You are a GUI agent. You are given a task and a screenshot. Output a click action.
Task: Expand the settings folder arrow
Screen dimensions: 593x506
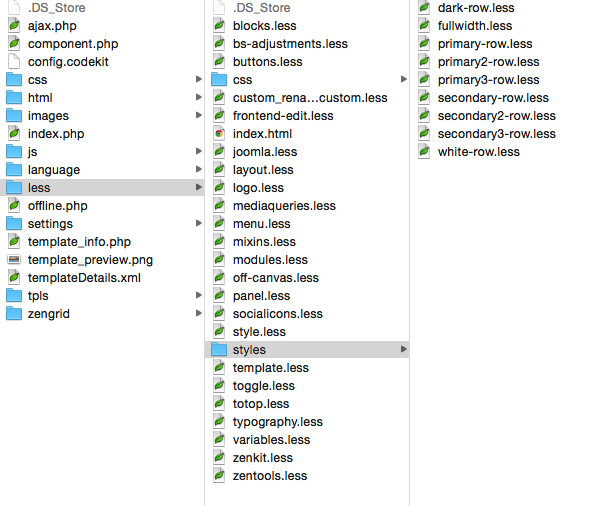click(199, 223)
